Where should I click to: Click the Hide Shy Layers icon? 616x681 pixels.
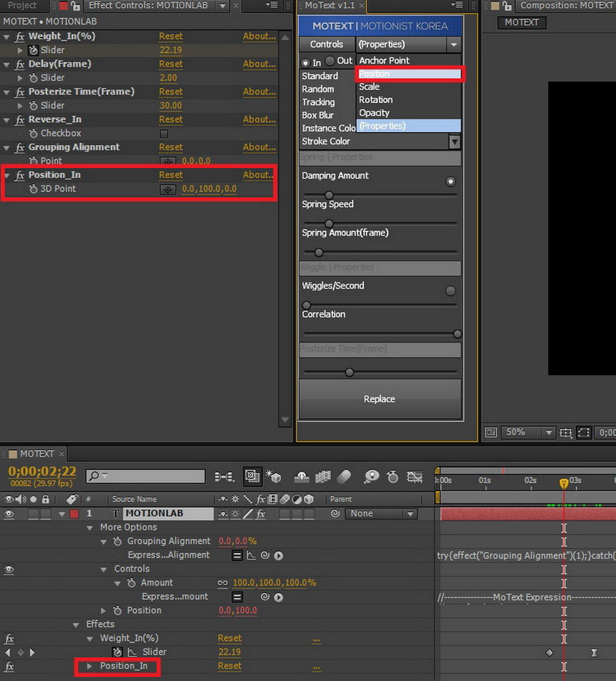pyautogui.click(x=301, y=477)
